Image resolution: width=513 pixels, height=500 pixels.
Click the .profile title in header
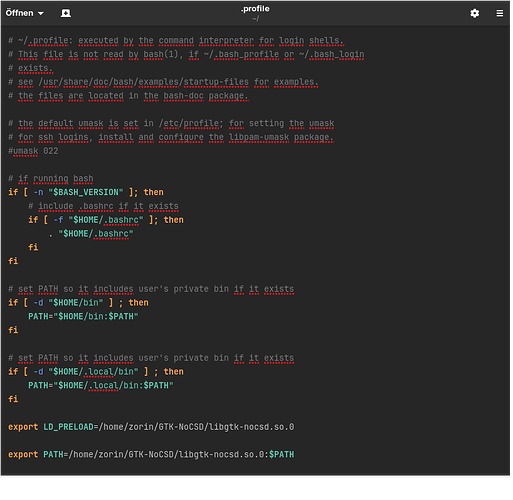click(255, 9)
